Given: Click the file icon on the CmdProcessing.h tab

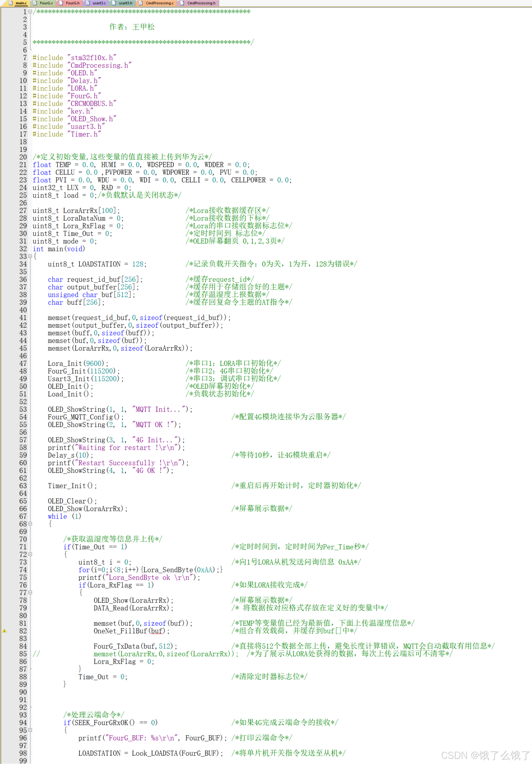Looking at the screenshot, I should click(182, 3).
